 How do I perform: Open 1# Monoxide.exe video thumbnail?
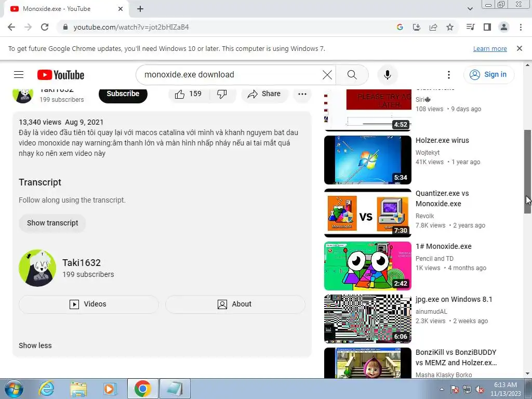367,266
